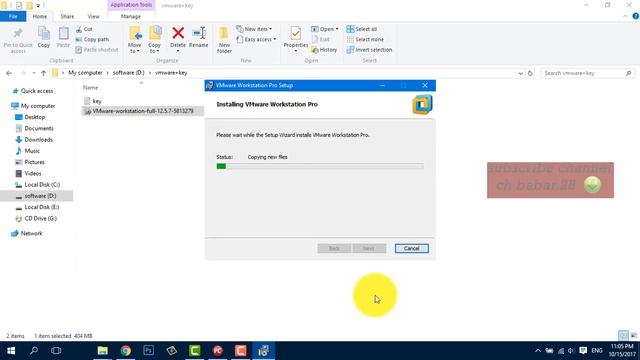Open Photoshop from the taskbar

click(x=149, y=351)
